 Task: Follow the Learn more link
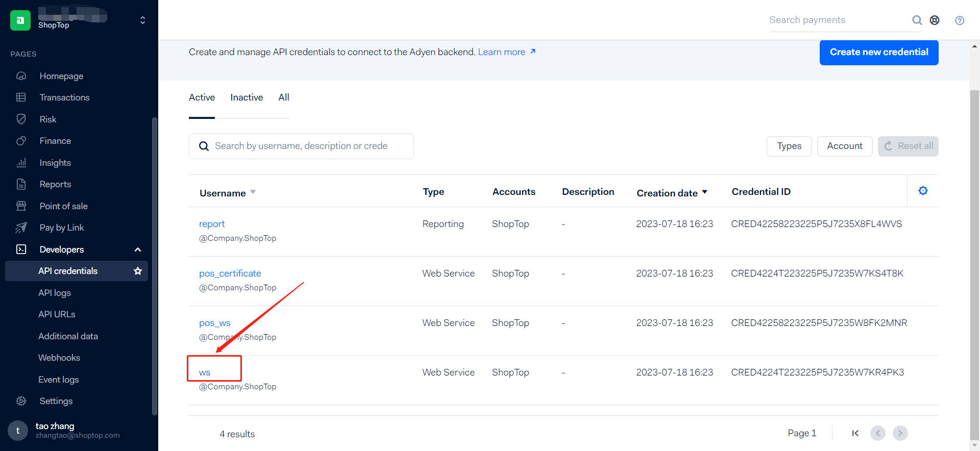click(x=507, y=52)
